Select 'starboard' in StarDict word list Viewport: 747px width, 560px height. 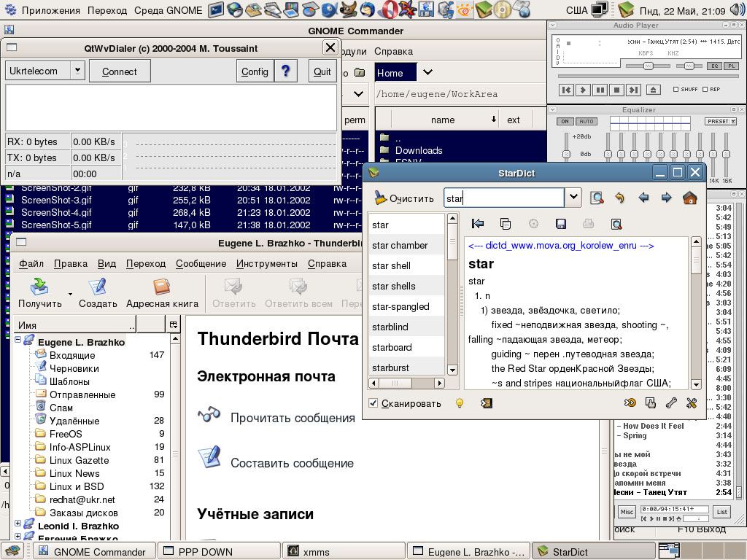click(x=406, y=347)
